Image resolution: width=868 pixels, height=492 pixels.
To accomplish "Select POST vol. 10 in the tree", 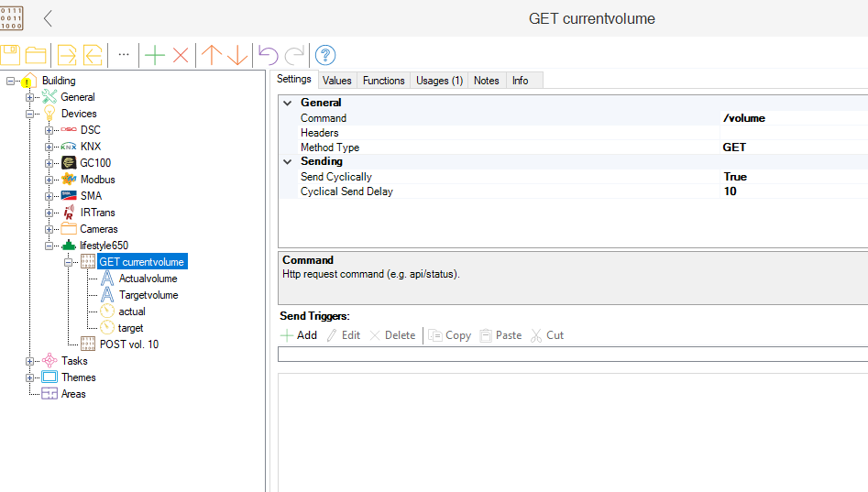I will (x=128, y=344).
